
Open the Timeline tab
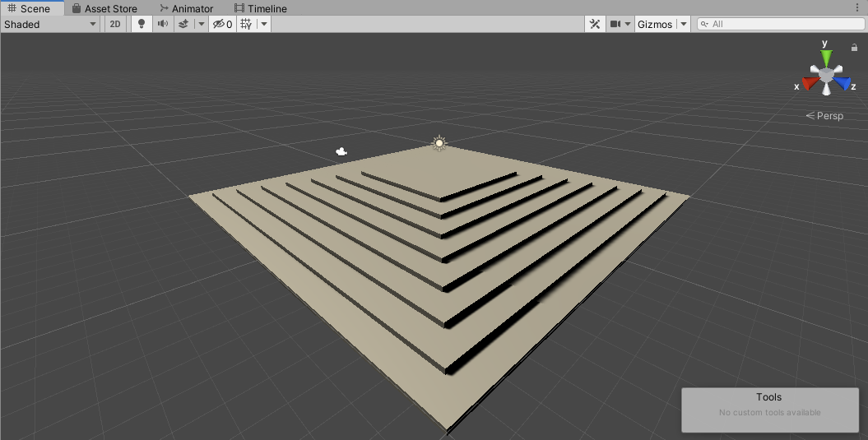point(260,8)
